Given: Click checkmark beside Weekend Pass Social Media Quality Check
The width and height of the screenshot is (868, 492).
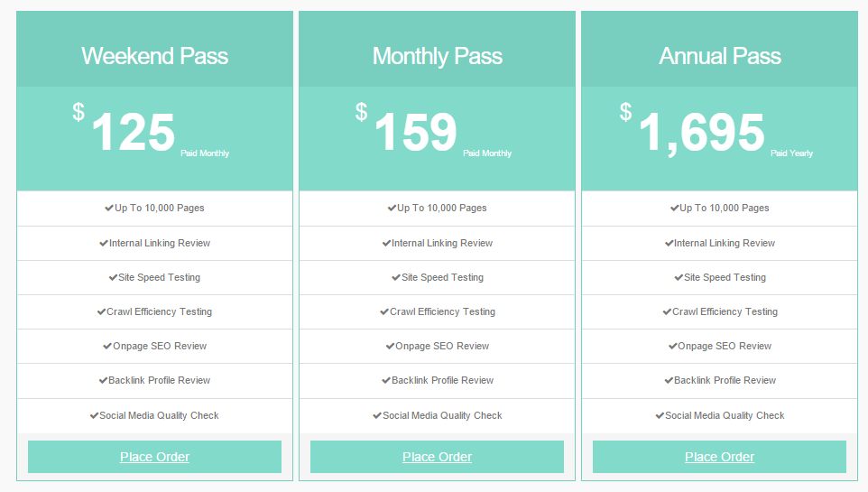Looking at the screenshot, I should click(x=94, y=416).
